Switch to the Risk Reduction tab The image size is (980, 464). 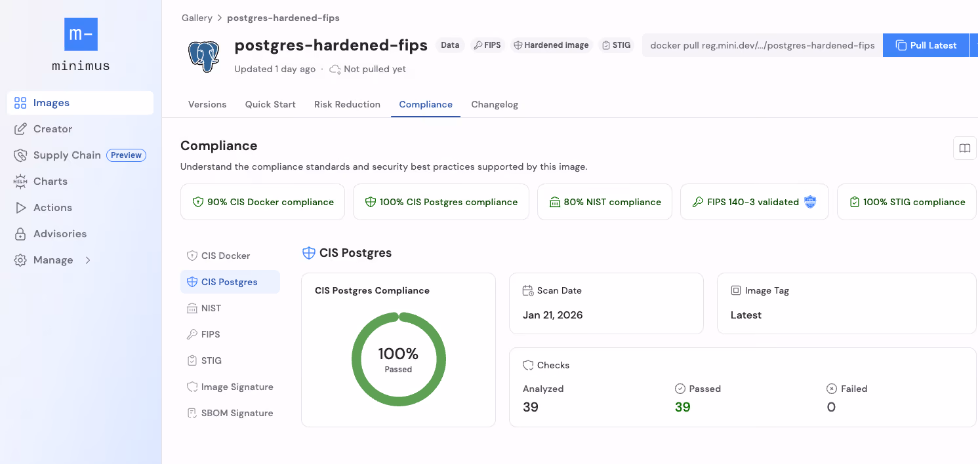(347, 104)
